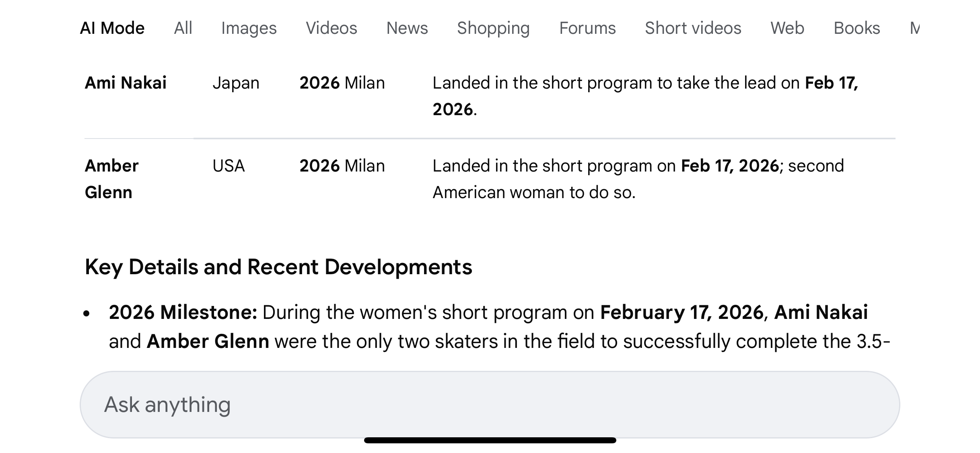The height and width of the screenshot is (453, 980).
Task: Click the Japan country cell
Action: coord(236,83)
